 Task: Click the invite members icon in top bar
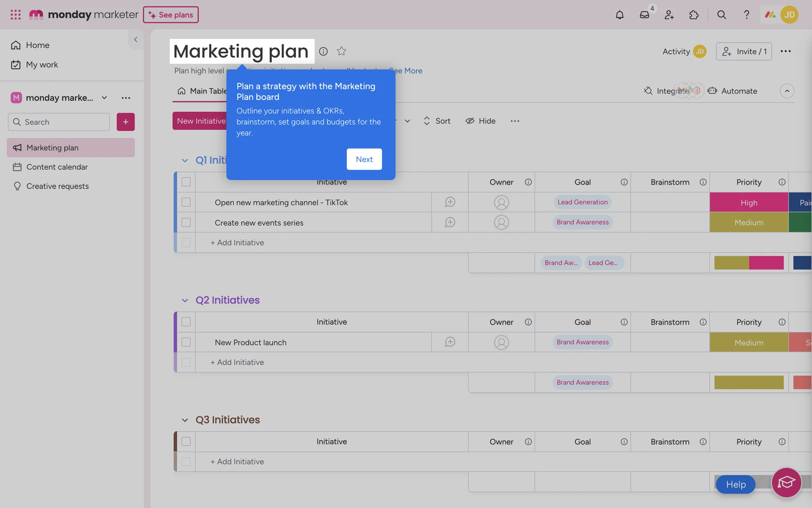click(669, 15)
